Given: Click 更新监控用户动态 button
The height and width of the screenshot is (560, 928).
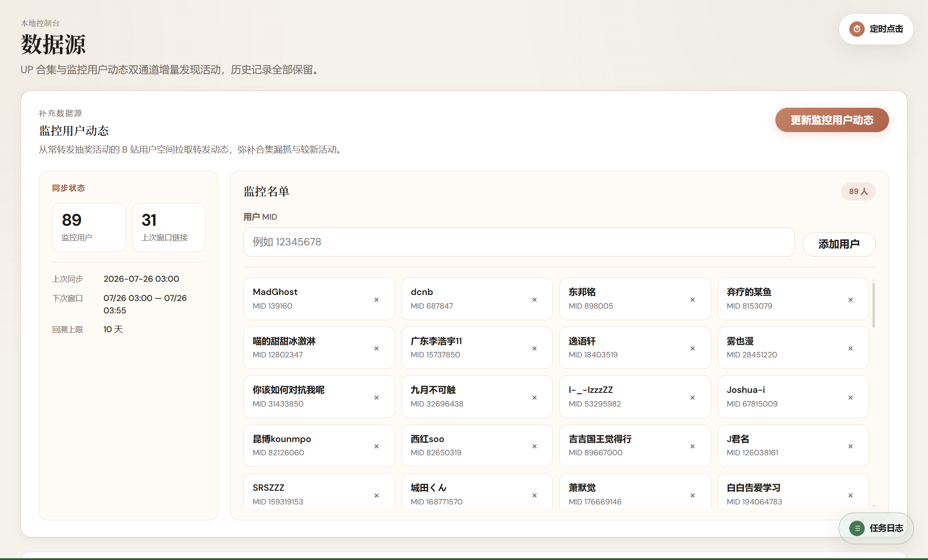Looking at the screenshot, I should (x=832, y=120).
